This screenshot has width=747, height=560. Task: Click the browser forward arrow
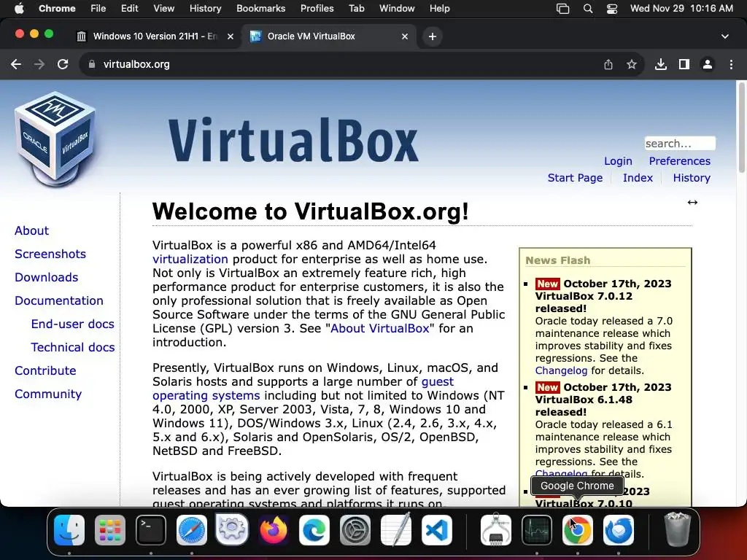click(39, 64)
